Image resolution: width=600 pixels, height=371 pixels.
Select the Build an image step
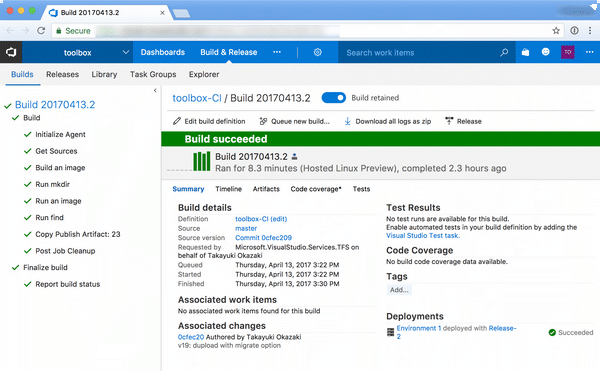60,168
